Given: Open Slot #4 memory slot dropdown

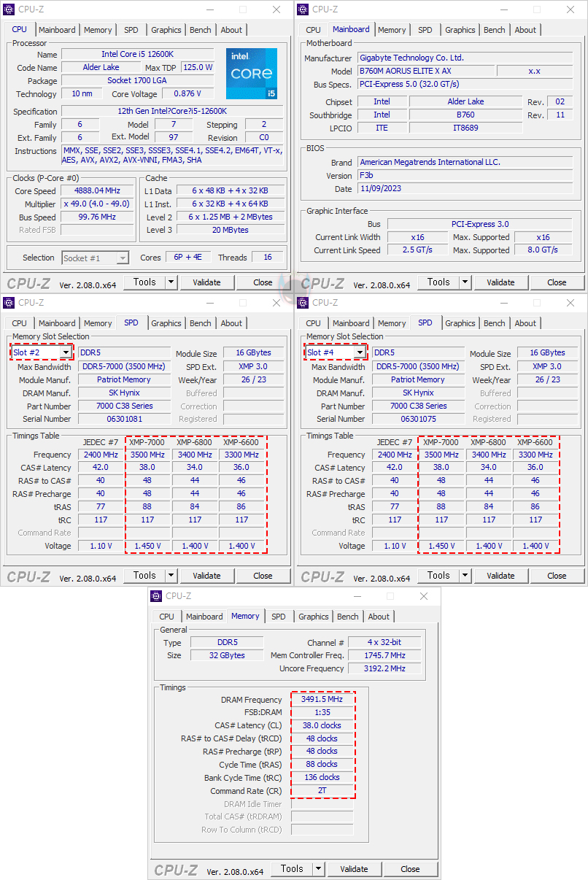Looking at the screenshot, I should click(x=360, y=352).
